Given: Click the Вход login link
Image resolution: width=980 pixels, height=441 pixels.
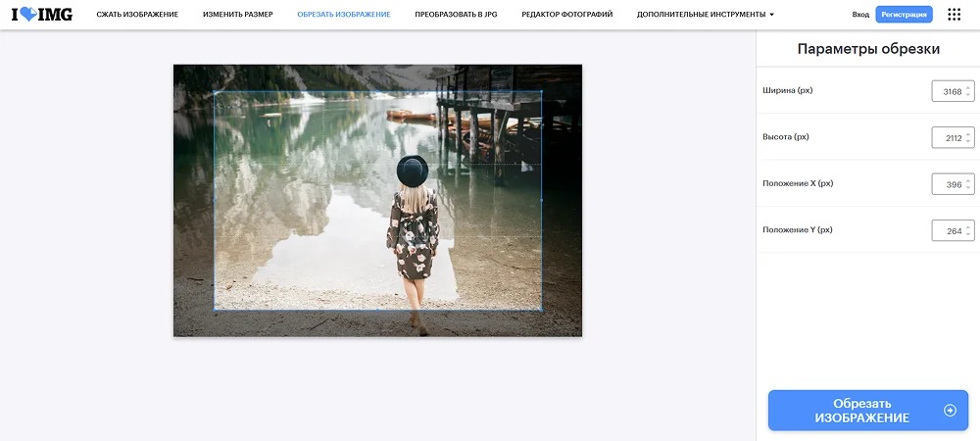Looking at the screenshot, I should pyautogui.click(x=860, y=15).
